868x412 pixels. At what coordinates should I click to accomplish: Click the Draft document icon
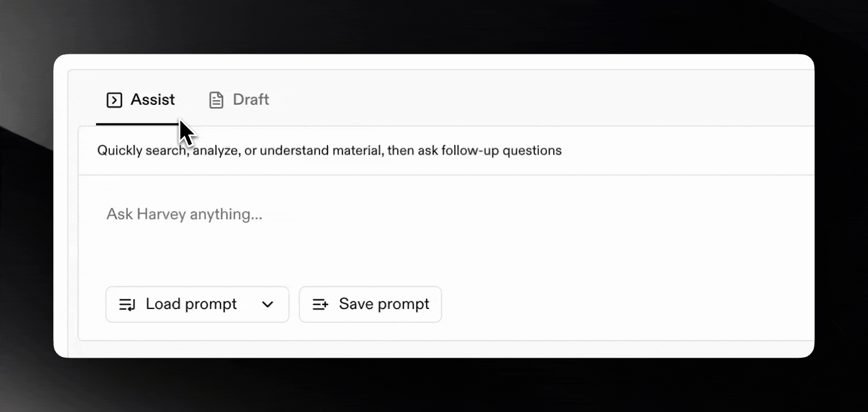point(216,100)
